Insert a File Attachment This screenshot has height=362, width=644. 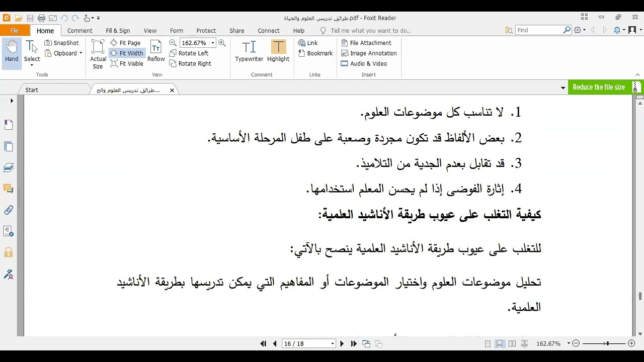point(366,43)
